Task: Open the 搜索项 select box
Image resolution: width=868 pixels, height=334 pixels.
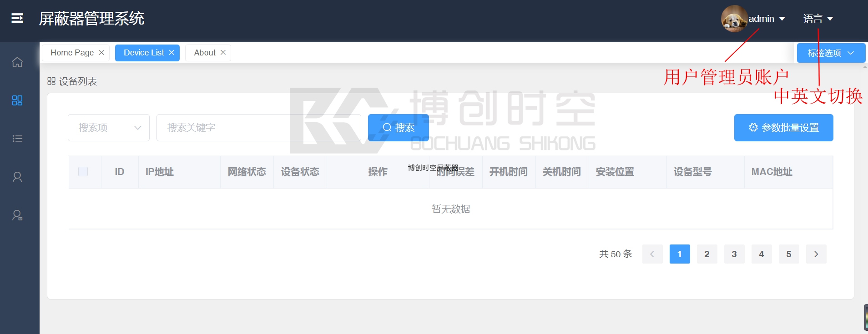Action: pyautogui.click(x=109, y=128)
